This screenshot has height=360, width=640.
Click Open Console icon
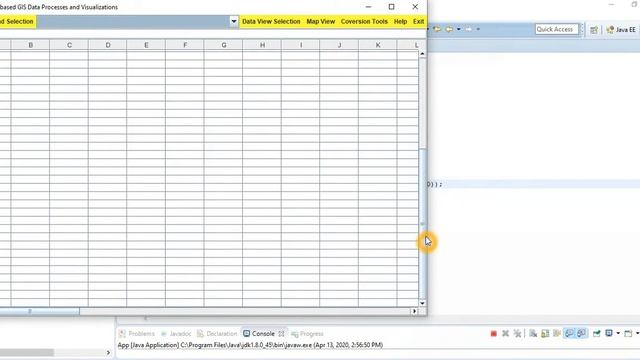coord(628,333)
